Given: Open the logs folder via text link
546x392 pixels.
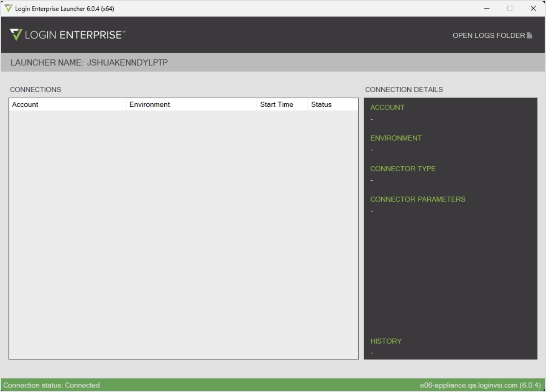Looking at the screenshot, I should pyautogui.click(x=488, y=36).
